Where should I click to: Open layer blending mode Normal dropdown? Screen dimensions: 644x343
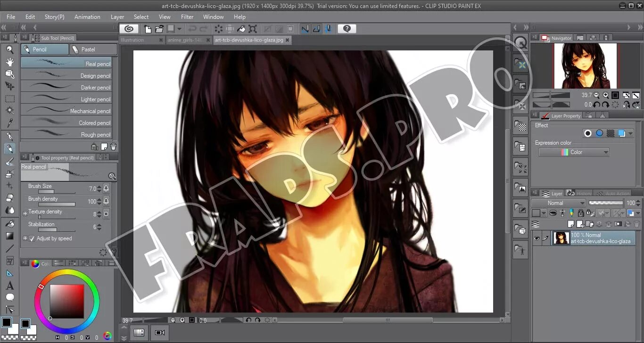click(x=559, y=203)
